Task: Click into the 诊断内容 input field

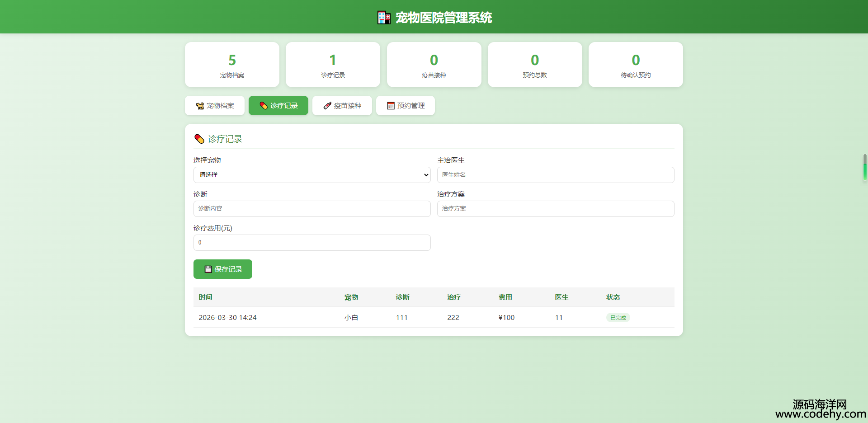Action: (312, 209)
